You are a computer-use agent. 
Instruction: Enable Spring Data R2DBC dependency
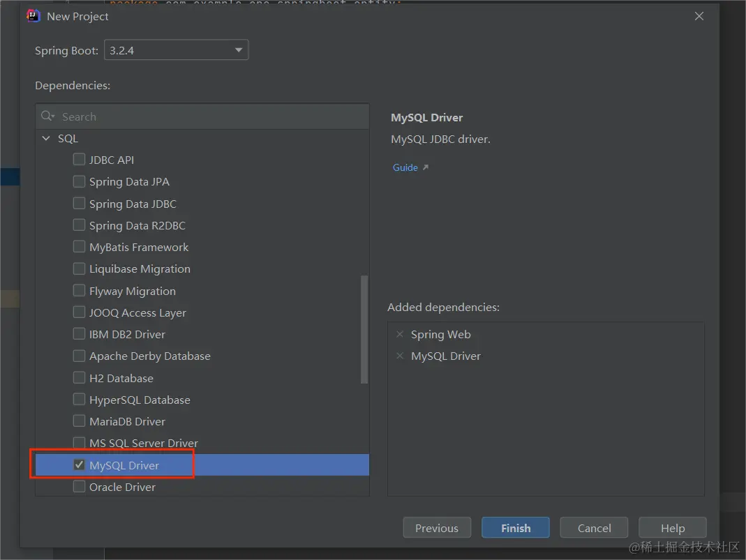(x=79, y=225)
